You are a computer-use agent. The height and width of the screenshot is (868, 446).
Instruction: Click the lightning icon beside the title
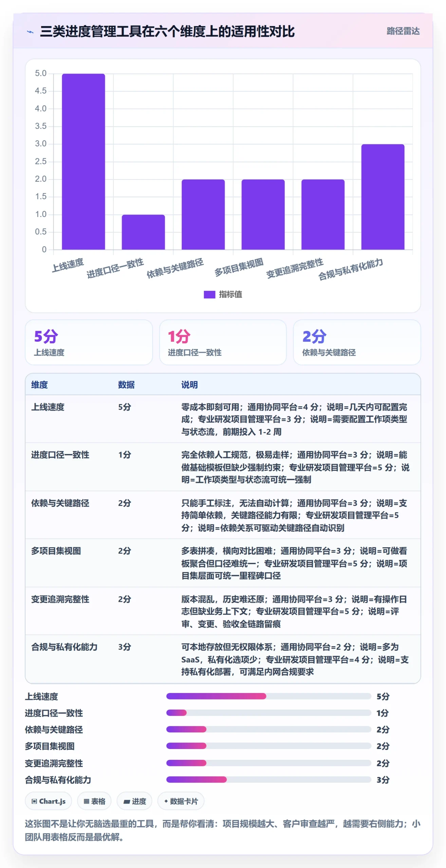point(30,32)
